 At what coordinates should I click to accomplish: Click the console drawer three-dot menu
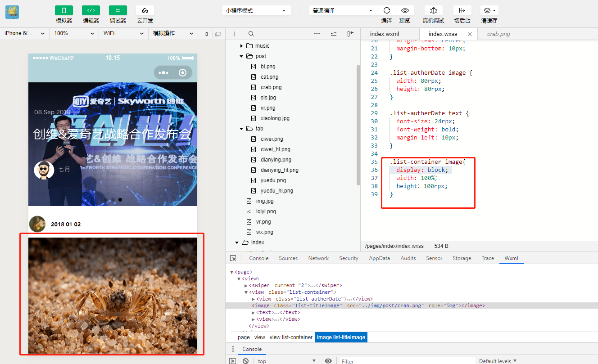[x=233, y=349]
